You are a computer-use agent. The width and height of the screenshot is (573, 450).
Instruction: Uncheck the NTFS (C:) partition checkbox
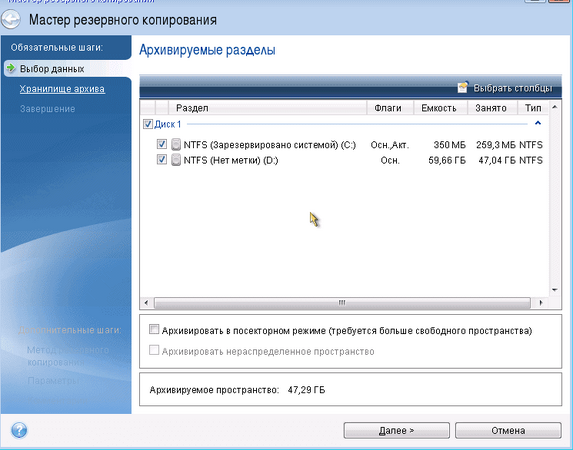[x=162, y=144]
